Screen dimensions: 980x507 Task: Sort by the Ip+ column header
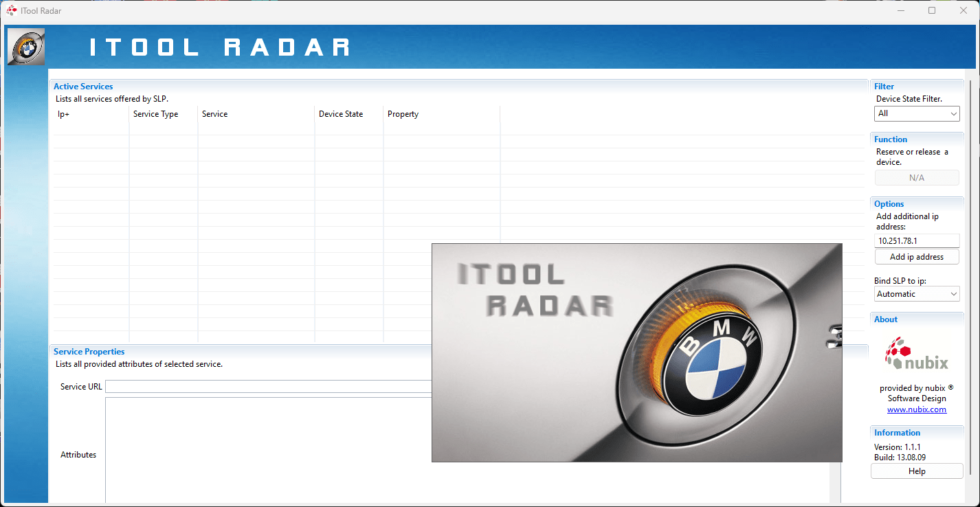(91, 114)
